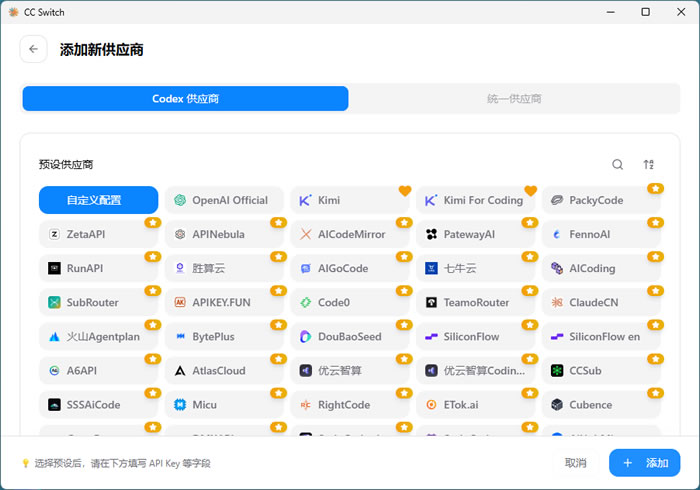Choose AICoding provider
700x490 pixels.
click(x=601, y=268)
